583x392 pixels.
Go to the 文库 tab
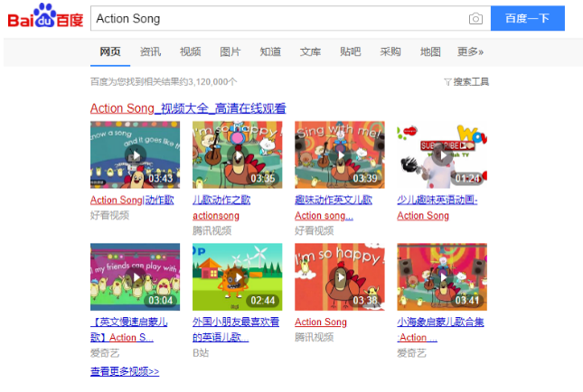pos(310,51)
